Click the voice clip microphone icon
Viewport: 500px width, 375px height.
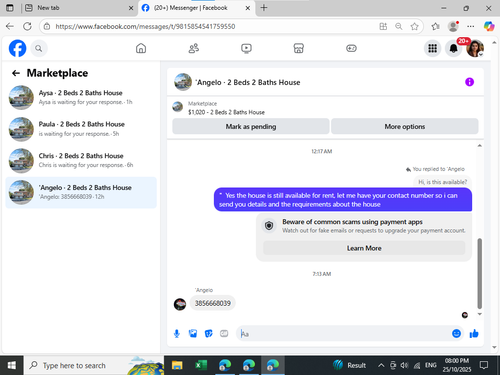pos(177,333)
